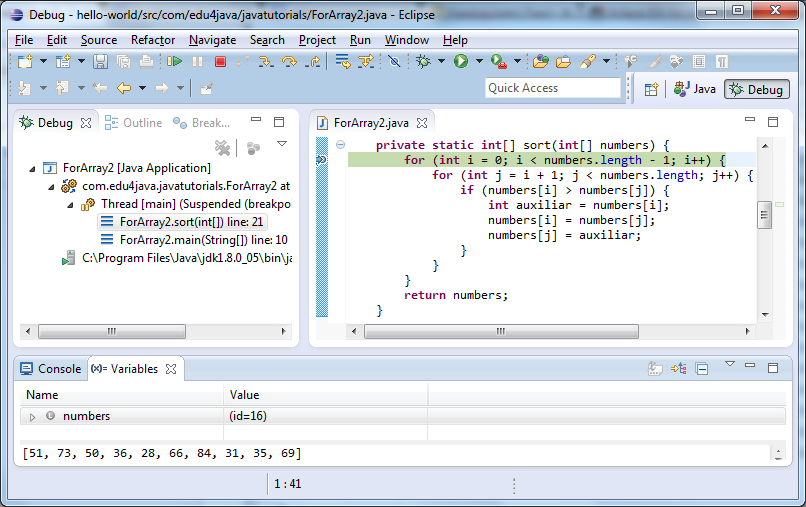Viewport: 806px width, 507px height.
Task: Collapse the sort method fold marker
Action: (340, 145)
